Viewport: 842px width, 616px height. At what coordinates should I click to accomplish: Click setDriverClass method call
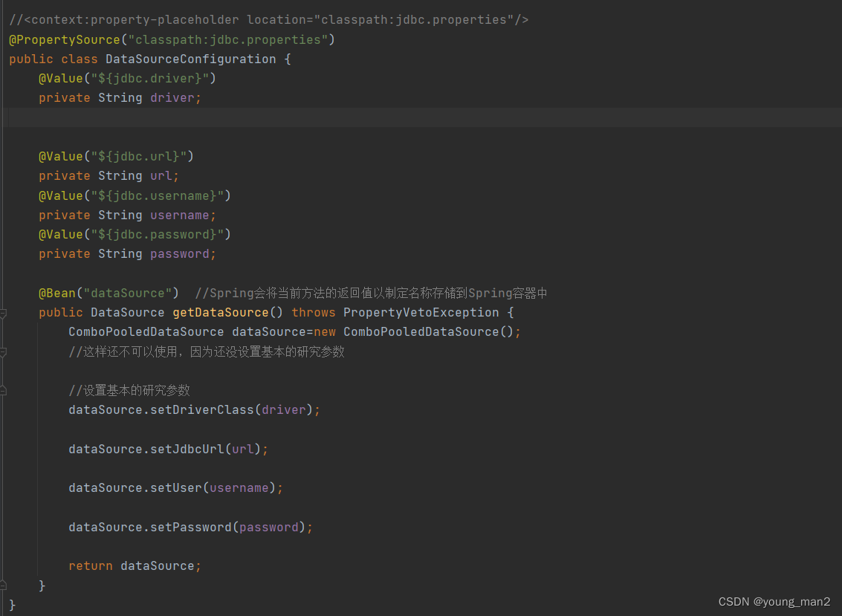202,409
